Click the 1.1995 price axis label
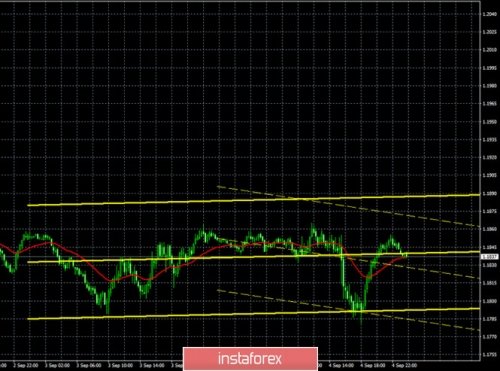Screen dimensions: 500x371 tap(490, 68)
